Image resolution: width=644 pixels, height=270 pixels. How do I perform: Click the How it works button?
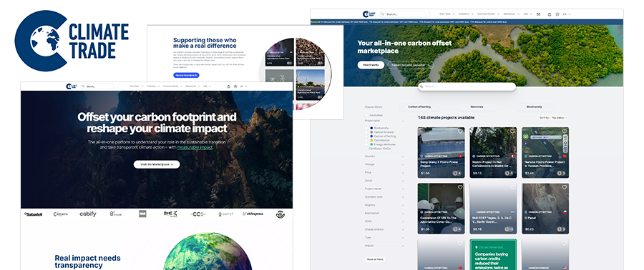371,65
